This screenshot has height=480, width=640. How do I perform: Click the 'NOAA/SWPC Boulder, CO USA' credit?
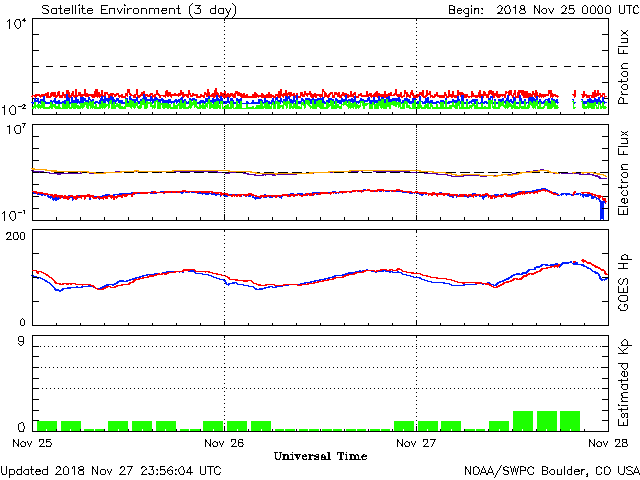click(552, 471)
